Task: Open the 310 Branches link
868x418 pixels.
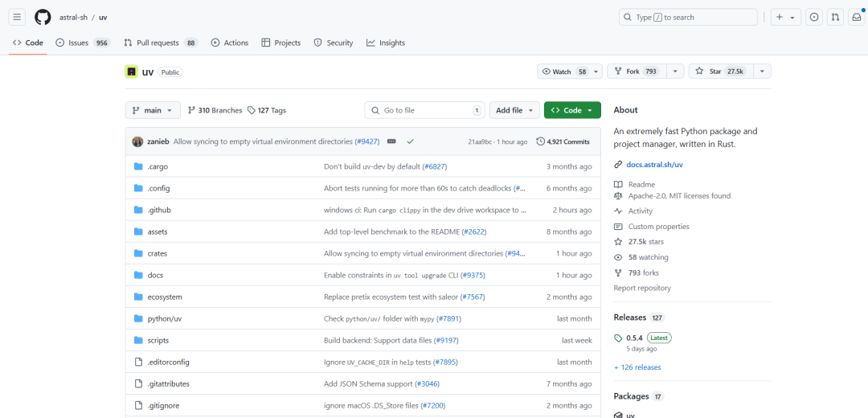Action: coord(215,110)
